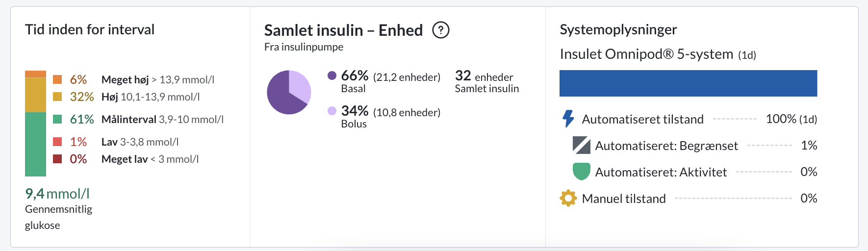Viewport: 868px width, 251px height.
Task: Select the green Målinterval color square
Action: 57,119
